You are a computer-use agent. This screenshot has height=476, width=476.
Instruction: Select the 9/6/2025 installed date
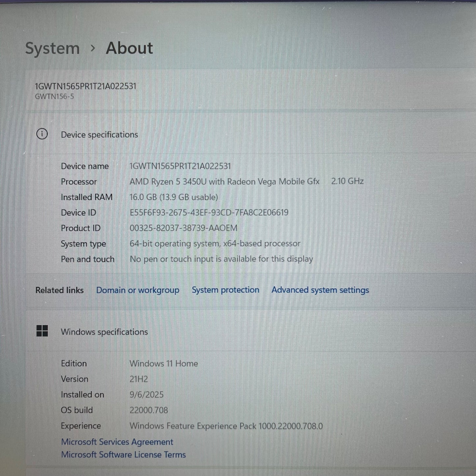tap(146, 394)
